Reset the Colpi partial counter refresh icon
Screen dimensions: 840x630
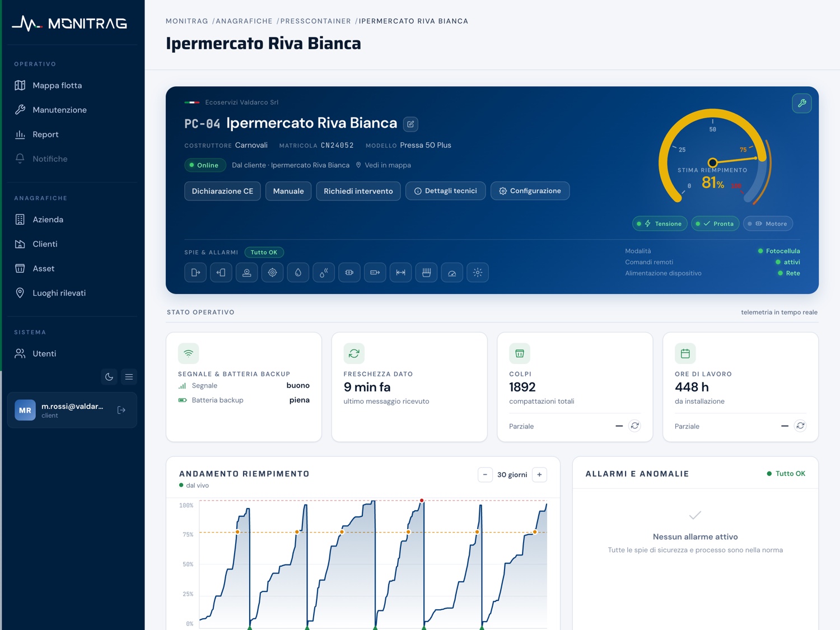(634, 426)
